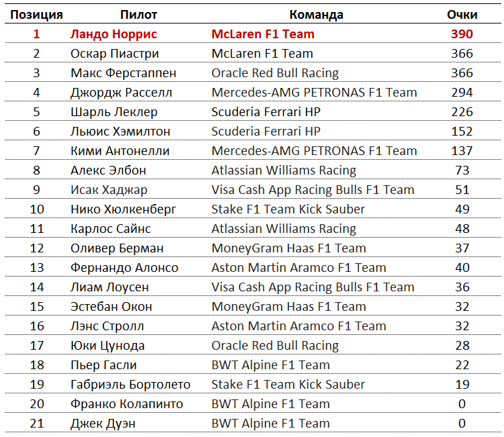The image size is (504, 437).
Task: Click Джордж Расселл's points value 294
Action: [462, 93]
